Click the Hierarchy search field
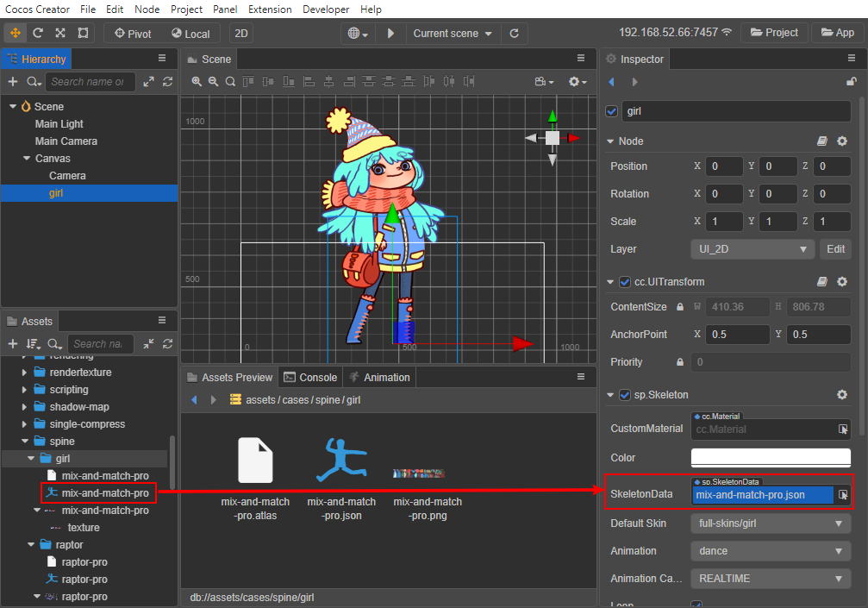This screenshot has height=608, width=868. click(x=90, y=82)
